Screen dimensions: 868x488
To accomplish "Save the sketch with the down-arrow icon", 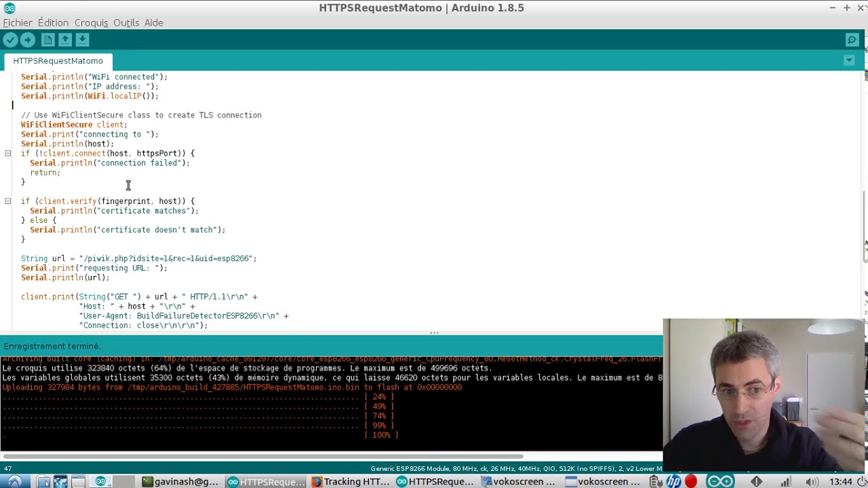I will [x=82, y=40].
